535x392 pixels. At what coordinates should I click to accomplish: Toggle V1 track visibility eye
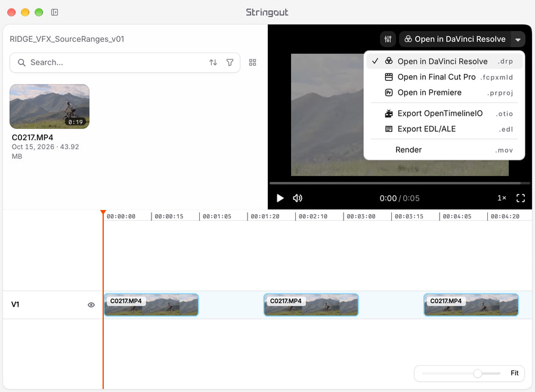tap(91, 305)
